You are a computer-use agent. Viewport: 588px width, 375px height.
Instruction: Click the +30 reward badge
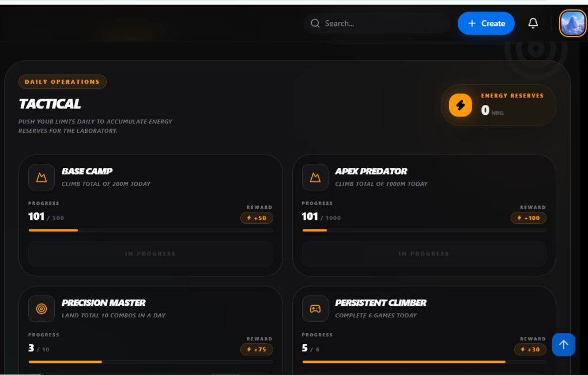(530, 350)
